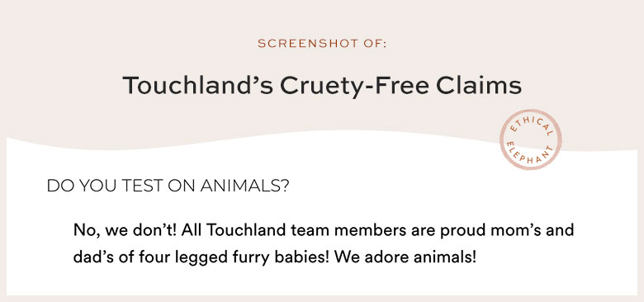Viewport: 644px width, 302px height.
Task: Click the word ETHICAL inside the stamp
Action: [x=531, y=125]
